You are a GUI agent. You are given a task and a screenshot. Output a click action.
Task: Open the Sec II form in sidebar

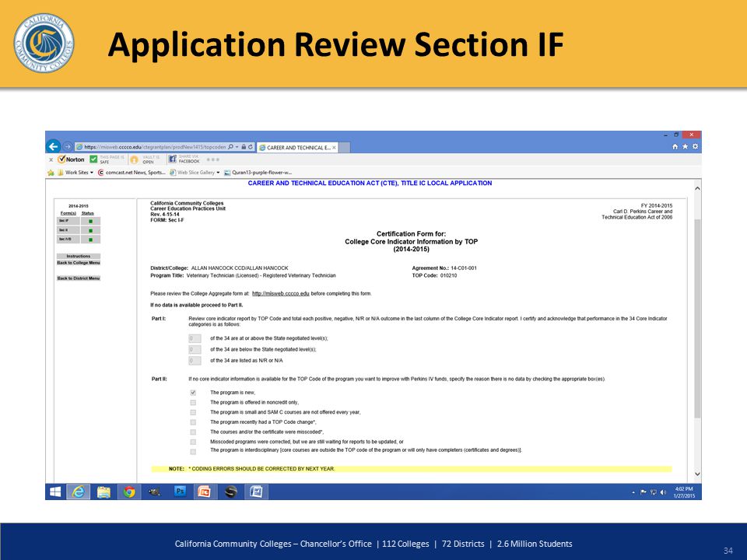(x=68, y=230)
